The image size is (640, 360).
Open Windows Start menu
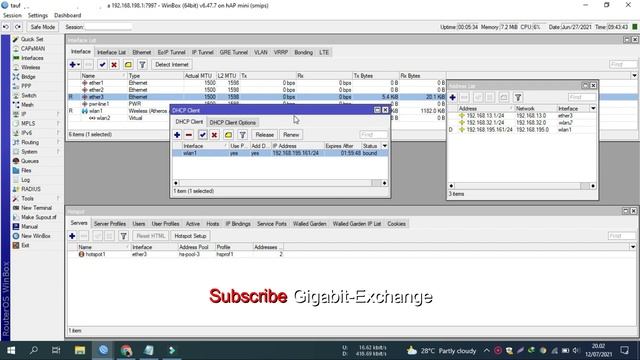[11, 350]
